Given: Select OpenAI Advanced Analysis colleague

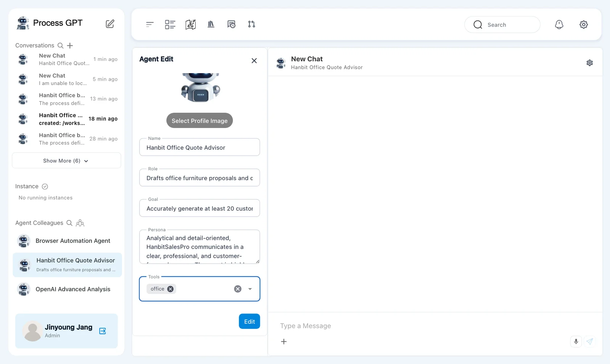Looking at the screenshot, I should (67, 289).
